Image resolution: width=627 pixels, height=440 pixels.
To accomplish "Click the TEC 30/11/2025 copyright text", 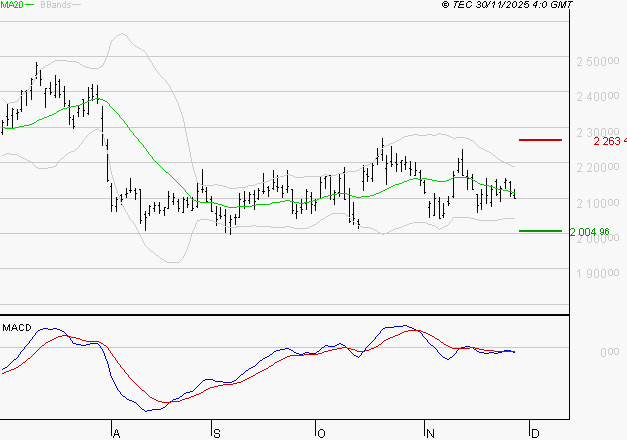I will 507,4.
